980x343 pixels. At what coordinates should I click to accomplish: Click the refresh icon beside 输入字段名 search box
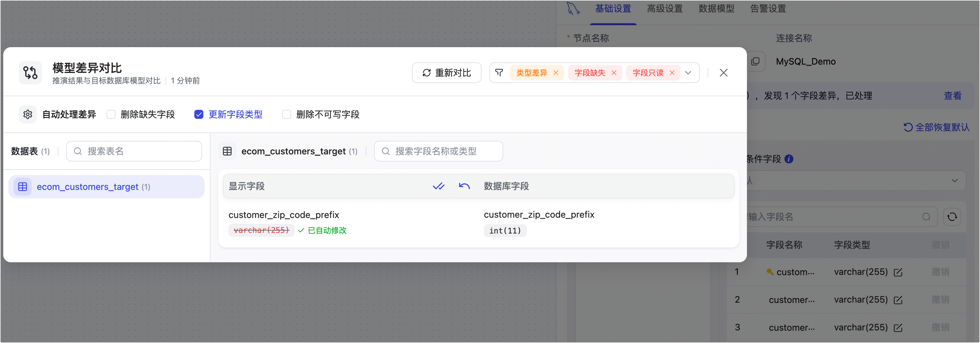tap(953, 217)
